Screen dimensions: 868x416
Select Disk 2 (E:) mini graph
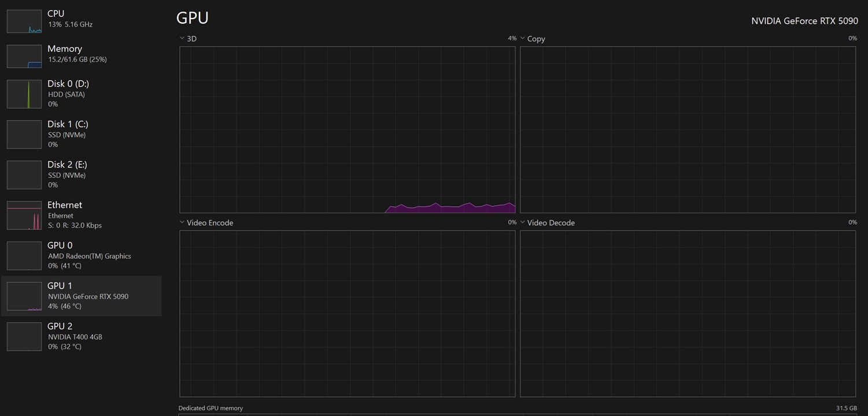[x=24, y=175]
